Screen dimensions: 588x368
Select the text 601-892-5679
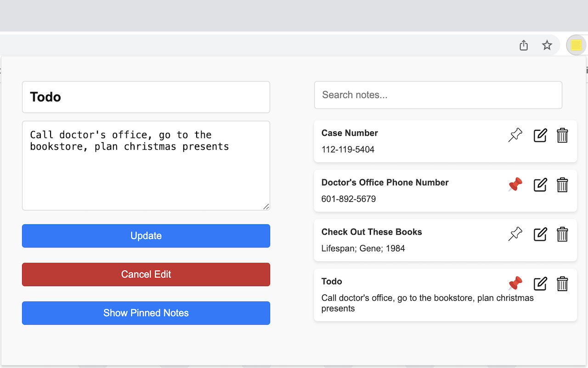click(349, 199)
